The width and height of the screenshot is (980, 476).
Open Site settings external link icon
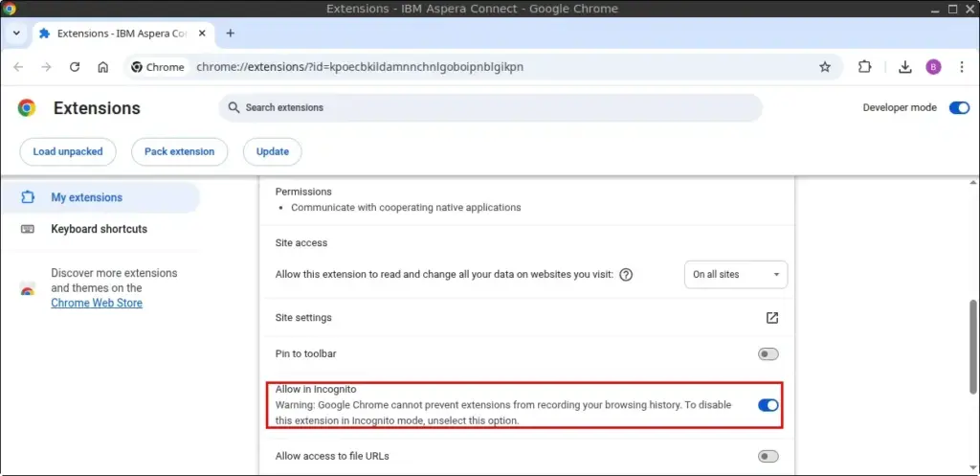(x=772, y=317)
